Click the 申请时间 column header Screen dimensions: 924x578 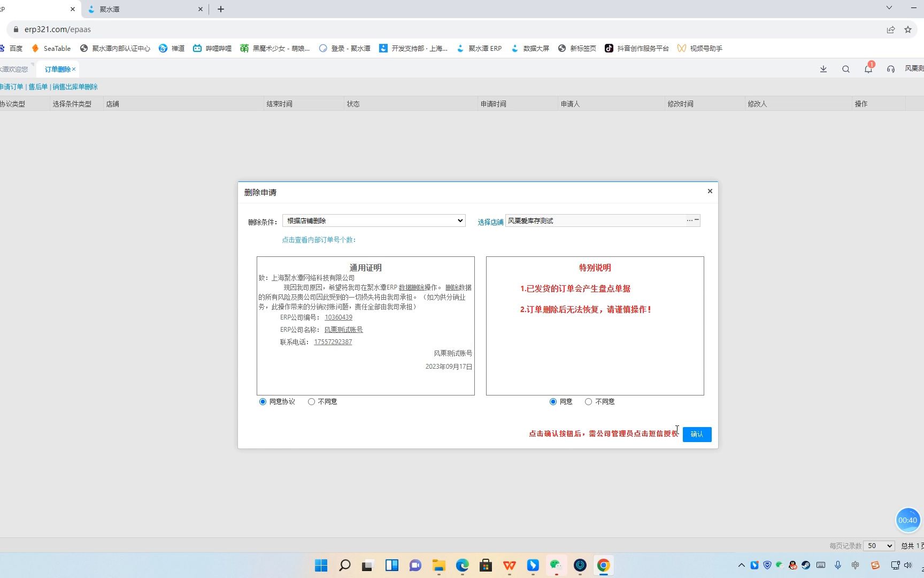[x=518, y=104]
